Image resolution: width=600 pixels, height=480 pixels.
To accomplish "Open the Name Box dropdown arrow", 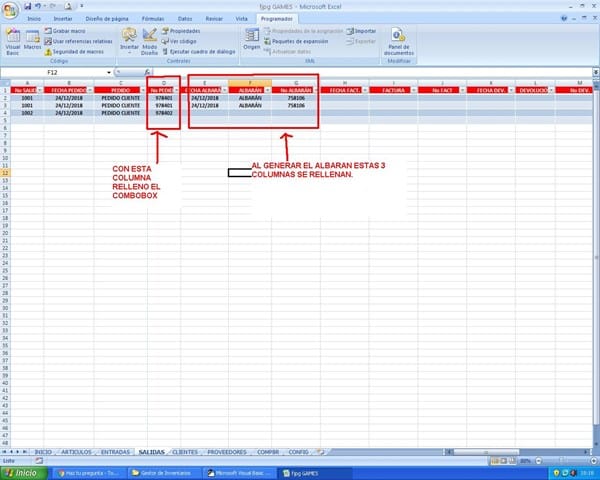I will pyautogui.click(x=109, y=72).
